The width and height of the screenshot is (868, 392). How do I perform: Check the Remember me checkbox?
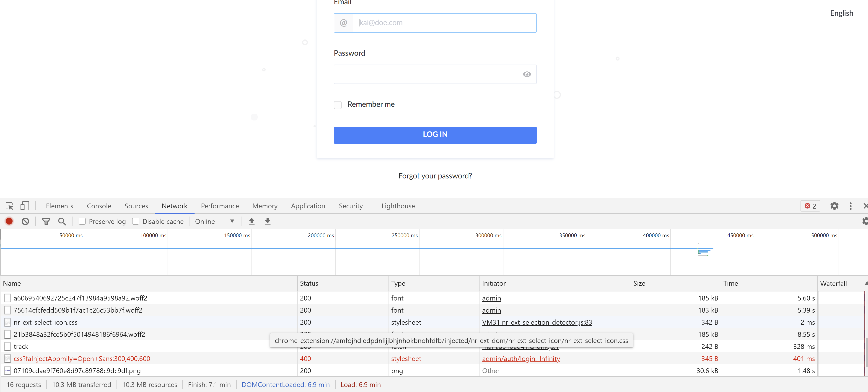pyautogui.click(x=338, y=105)
